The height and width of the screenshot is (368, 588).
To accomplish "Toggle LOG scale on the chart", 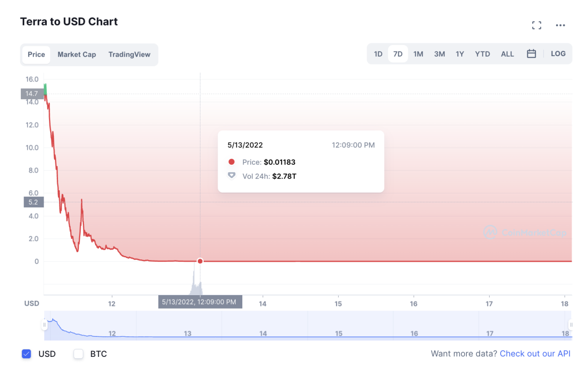I will pyautogui.click(x=558, y=54).
